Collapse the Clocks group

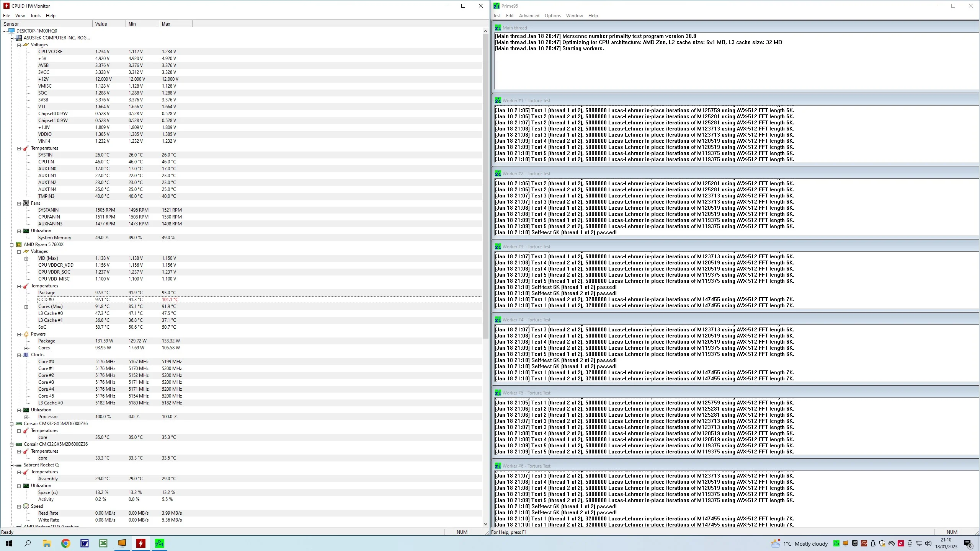(x=19, y=355)
